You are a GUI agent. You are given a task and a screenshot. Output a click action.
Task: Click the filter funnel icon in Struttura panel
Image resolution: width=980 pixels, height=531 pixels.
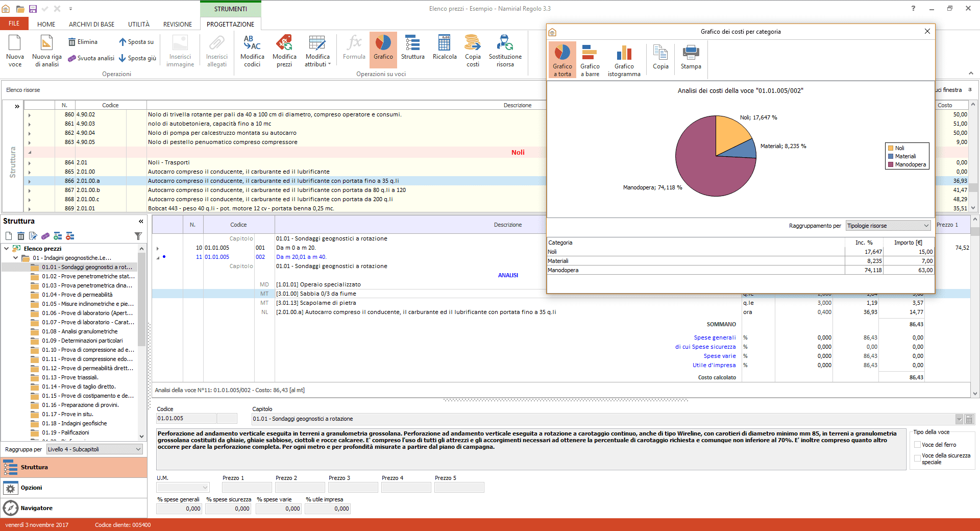138,236
